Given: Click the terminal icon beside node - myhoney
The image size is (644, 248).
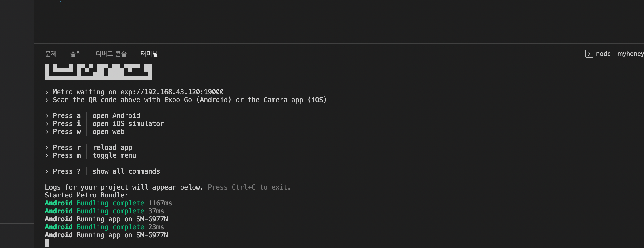Looking at the screenshot, I should (589, 54).
